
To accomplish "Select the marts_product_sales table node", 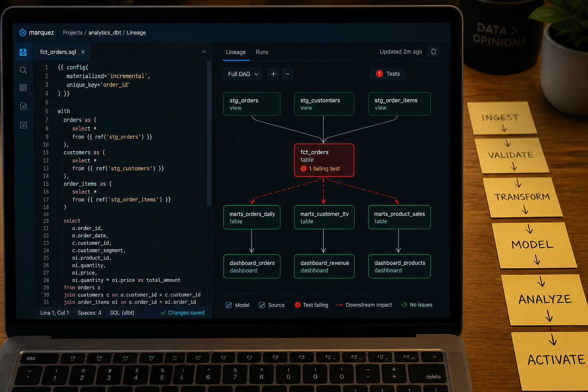I will tap(400, 217).
